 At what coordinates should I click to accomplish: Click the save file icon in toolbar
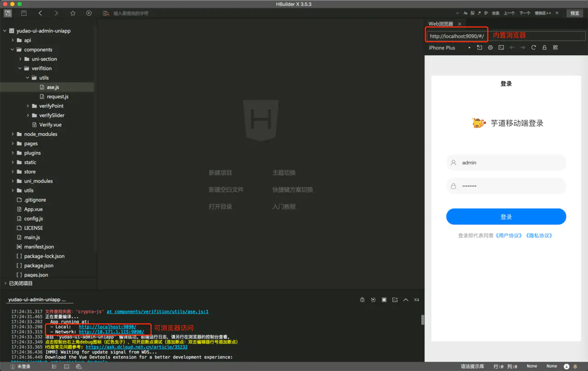click(x=24, y=13)
